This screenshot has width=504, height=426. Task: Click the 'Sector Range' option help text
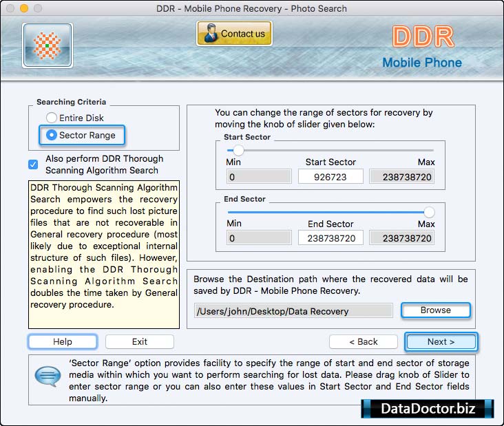[269, 381]
